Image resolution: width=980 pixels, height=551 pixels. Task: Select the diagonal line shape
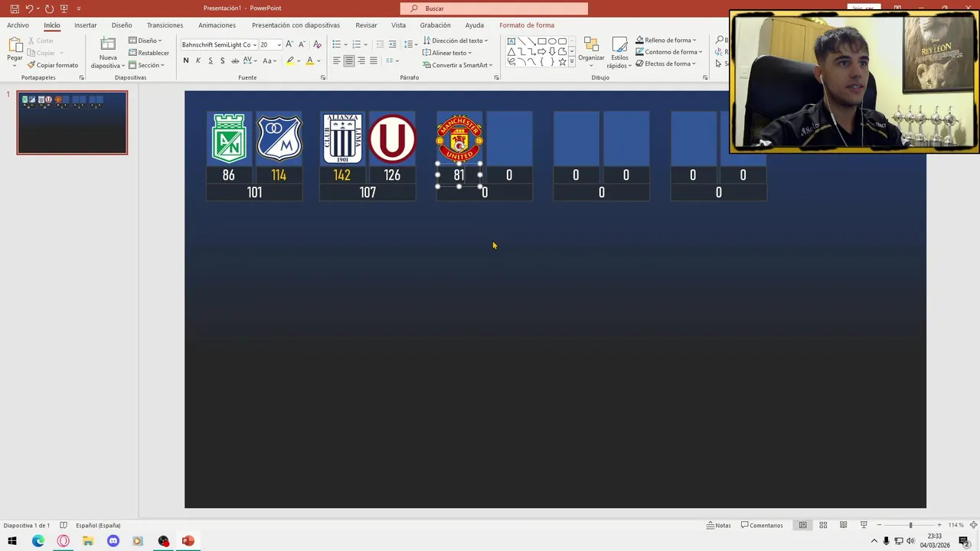521,41
